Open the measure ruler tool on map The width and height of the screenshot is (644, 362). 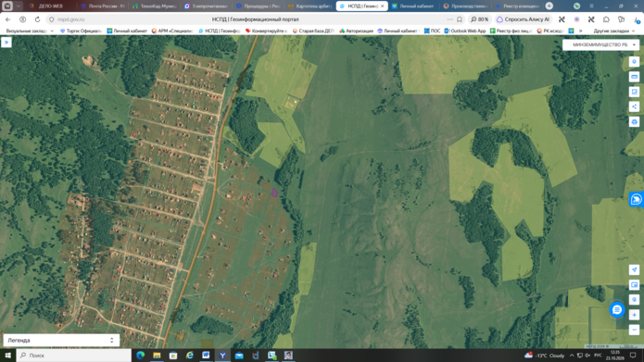point(634,77)
